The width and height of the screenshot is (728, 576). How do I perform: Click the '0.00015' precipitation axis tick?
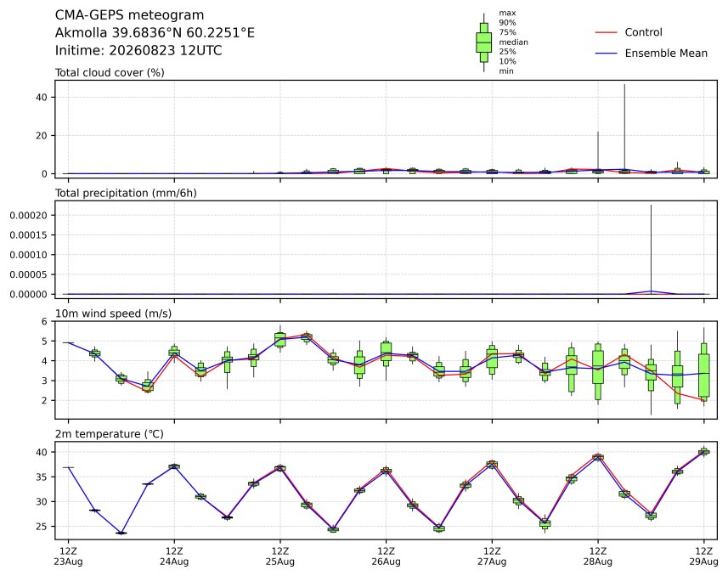28,235
